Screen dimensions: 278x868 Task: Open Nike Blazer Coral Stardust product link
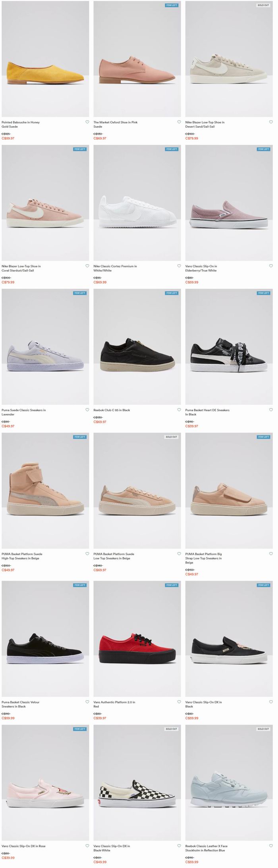pyautogui.click(x=21, y=268)
